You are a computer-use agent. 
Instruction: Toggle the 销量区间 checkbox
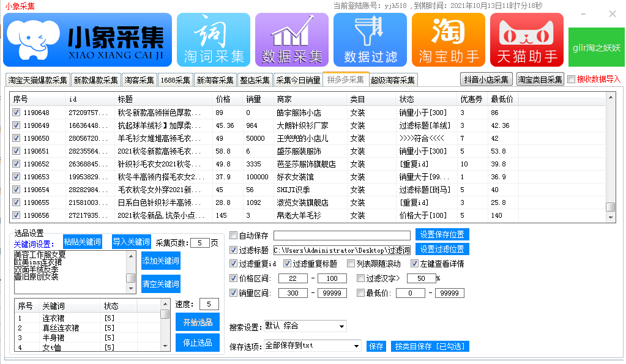pyautogui.click(x=234, y=293)
